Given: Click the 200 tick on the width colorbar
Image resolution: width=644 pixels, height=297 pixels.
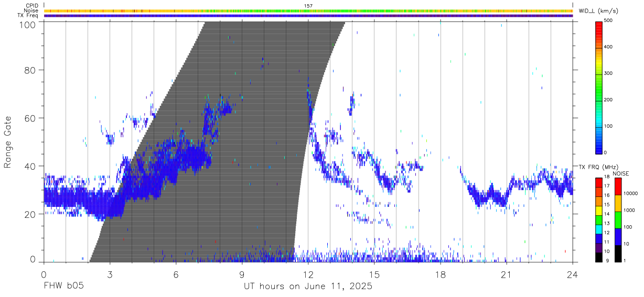Looking at the screenshot, I should click(609, 100).
